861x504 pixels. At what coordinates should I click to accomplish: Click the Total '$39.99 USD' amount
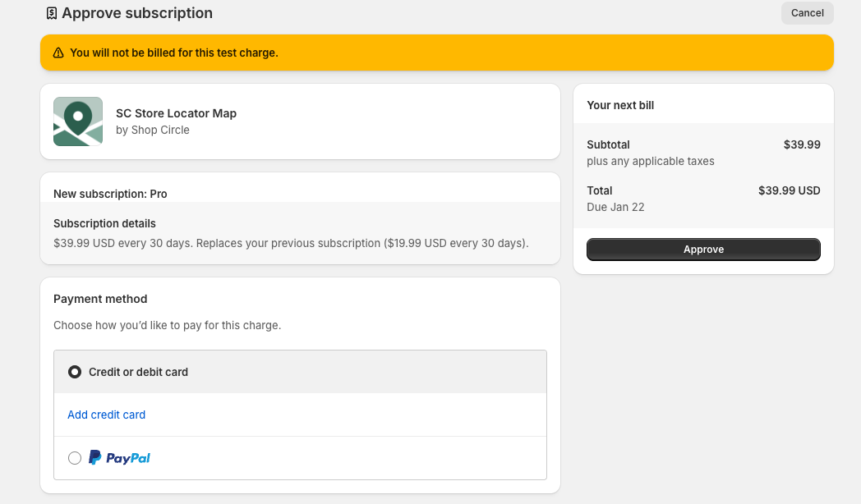pyautogui.click(x=789, y=191)
